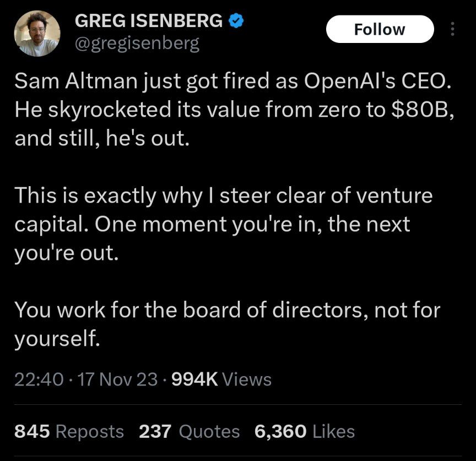Screen dimensions: 476x461
Task: Click the sentence "and still, he's out."
Action: 102,138
